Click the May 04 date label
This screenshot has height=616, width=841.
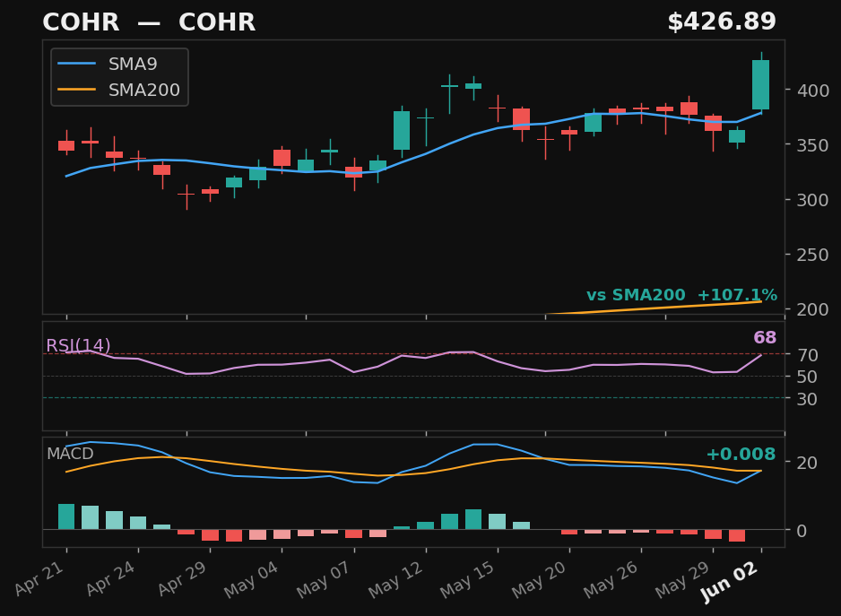(x=252, y=580)
